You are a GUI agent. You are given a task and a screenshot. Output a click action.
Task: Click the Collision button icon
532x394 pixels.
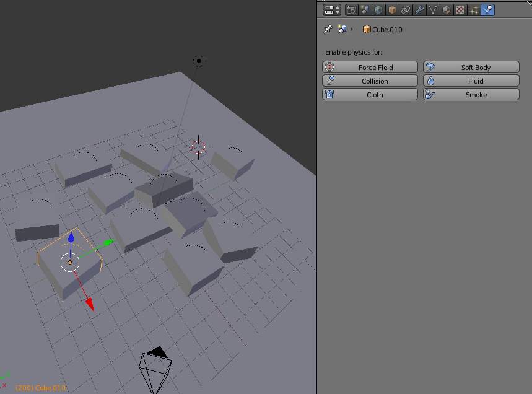(x=329, y=81)
